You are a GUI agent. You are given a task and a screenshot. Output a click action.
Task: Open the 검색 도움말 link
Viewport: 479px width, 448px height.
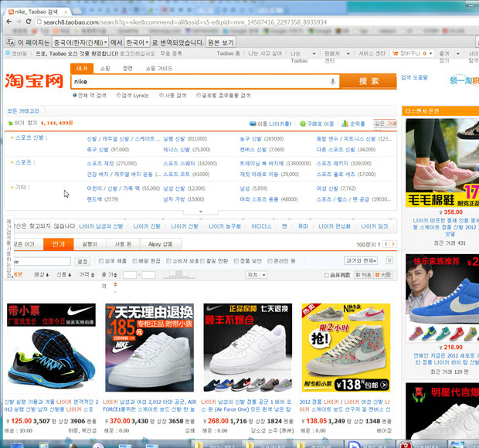[x=415, y=77]
